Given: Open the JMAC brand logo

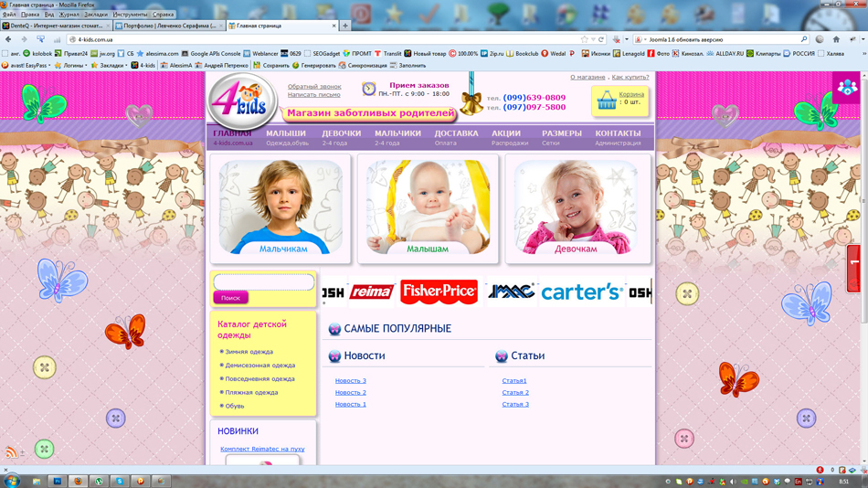Looking at the screenshot, I should pyautogui.click(x=511, y=292).
